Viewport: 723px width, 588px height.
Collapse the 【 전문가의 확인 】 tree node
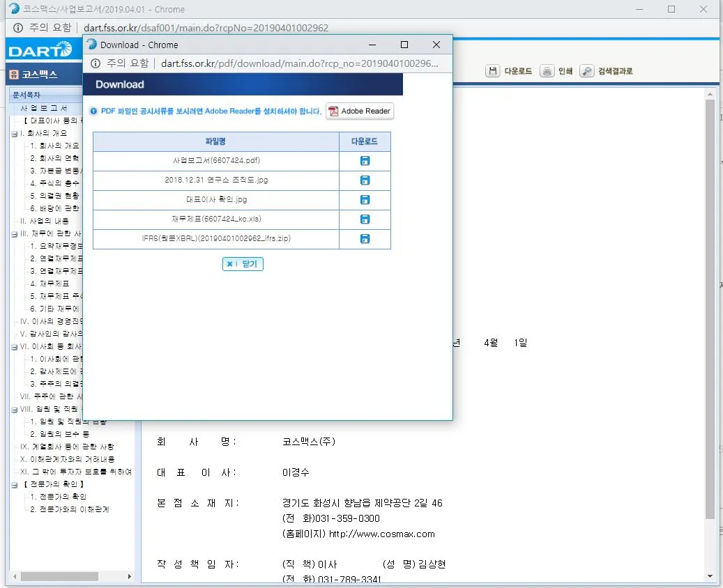[x=15, y=485]
